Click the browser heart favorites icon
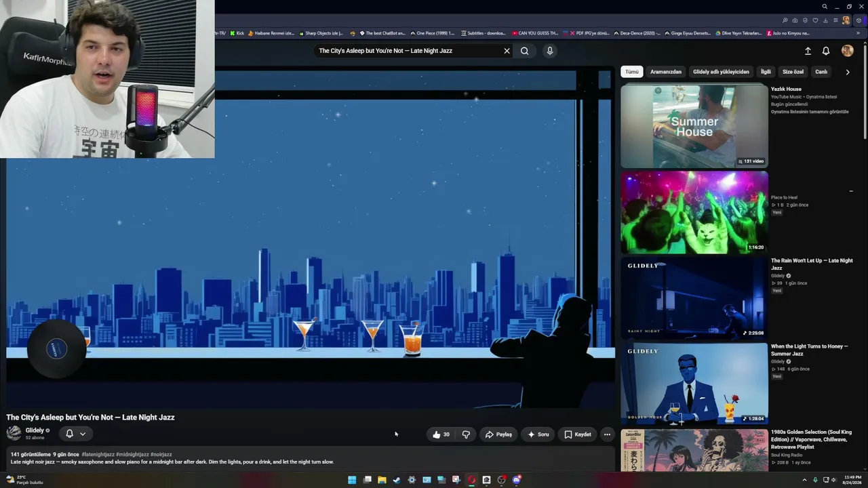 point(815,20)
